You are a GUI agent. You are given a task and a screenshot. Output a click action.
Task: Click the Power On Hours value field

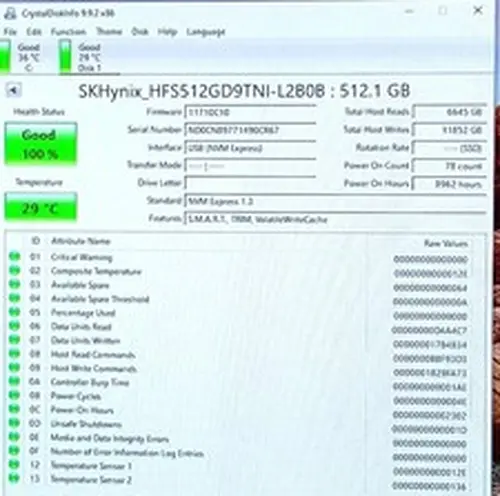(x=449, y=184)
